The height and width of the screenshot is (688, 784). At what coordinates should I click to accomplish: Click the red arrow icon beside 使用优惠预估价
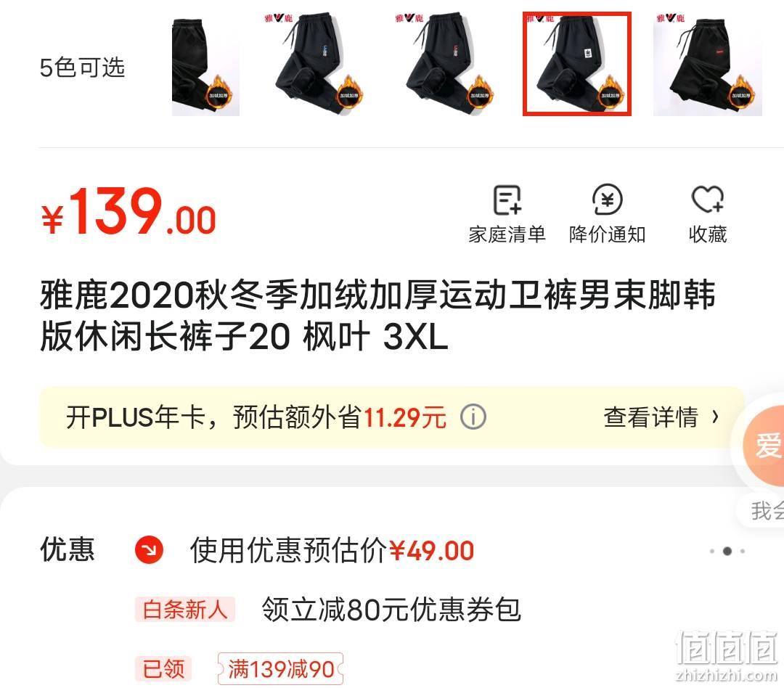click(x=149, y=550)
